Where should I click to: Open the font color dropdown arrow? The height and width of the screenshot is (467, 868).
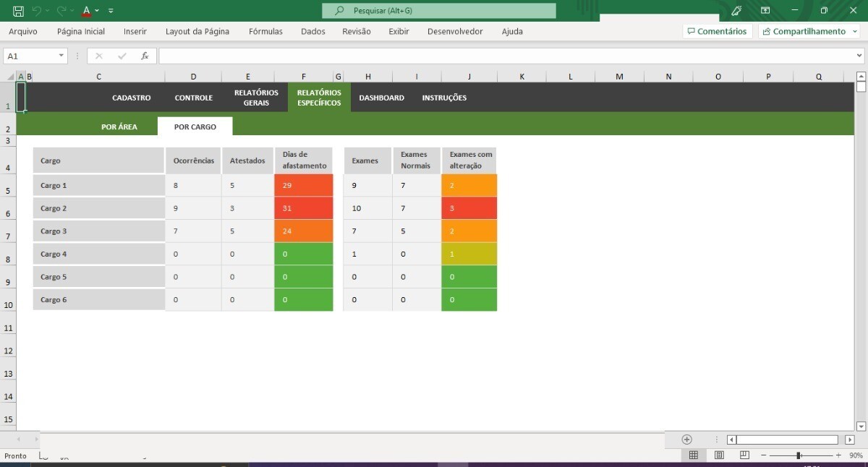(97, 11)
